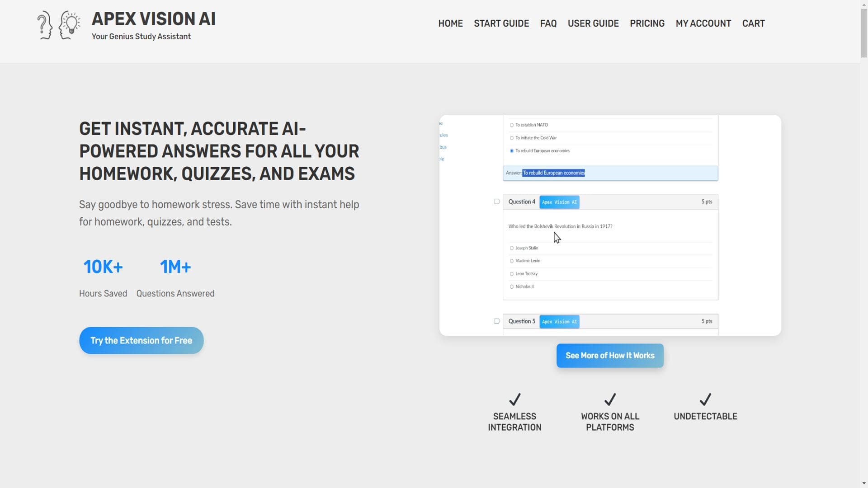Screen dimensions: 868x488
Task: Go to the START GUIDE page
Action: (x=501, y=23)
